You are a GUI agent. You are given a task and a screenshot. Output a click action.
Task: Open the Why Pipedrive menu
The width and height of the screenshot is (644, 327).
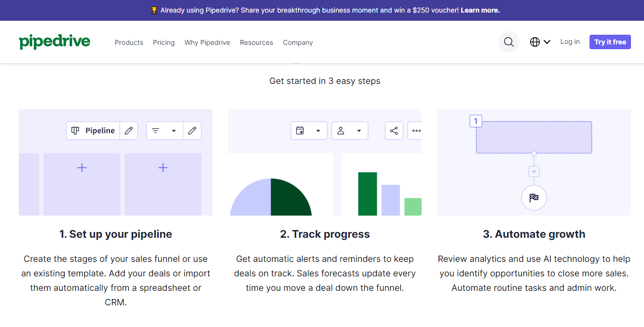click(207, 42)
